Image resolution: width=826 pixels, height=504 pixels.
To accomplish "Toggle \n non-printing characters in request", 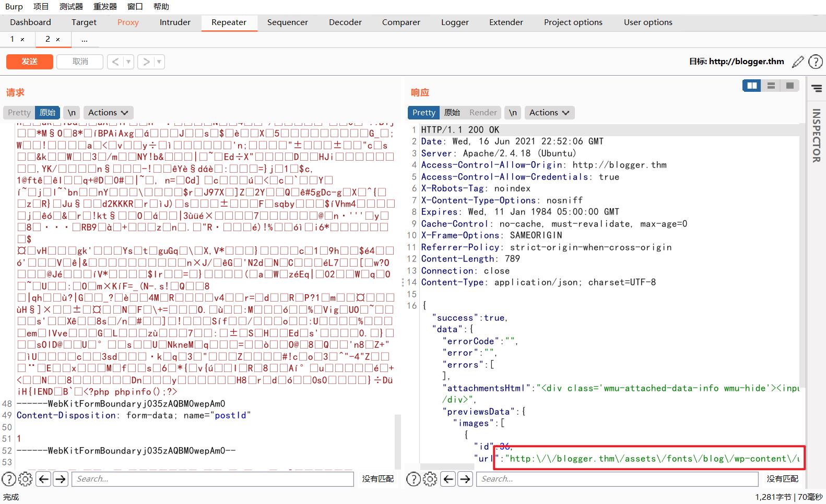I will (72, 112).
